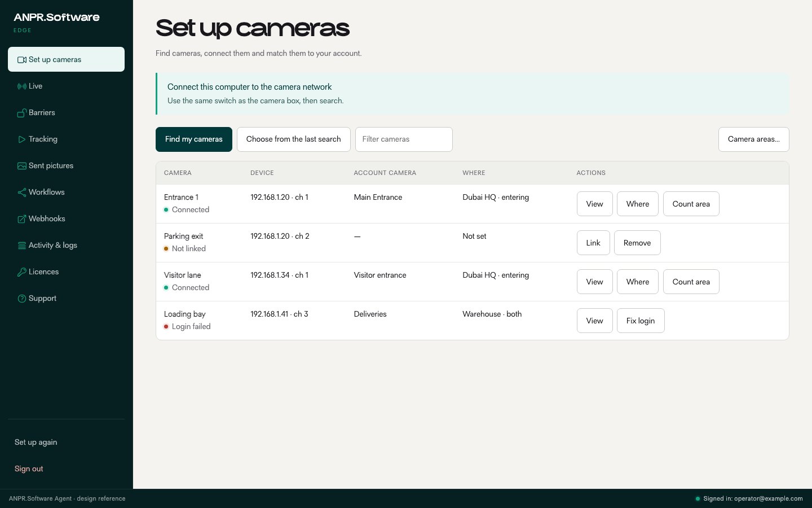
Task: Click the padlock icon next to Barriers
Action: 22,113
